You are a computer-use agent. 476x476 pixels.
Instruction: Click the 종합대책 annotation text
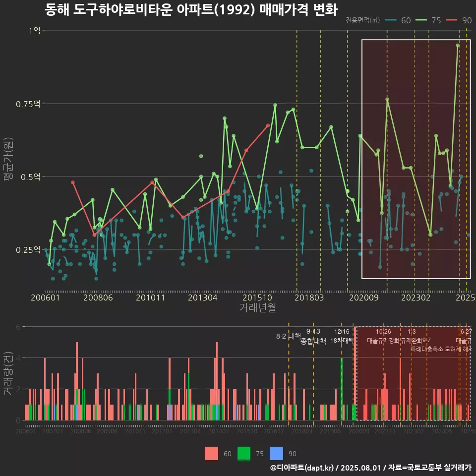313,341
